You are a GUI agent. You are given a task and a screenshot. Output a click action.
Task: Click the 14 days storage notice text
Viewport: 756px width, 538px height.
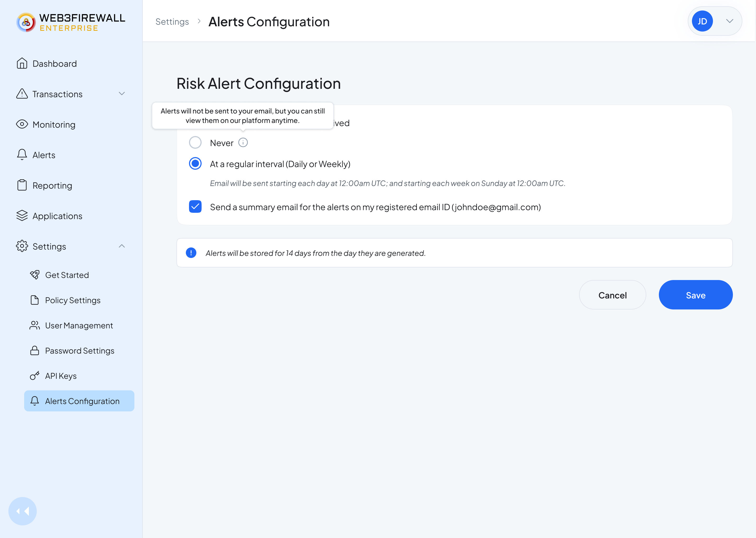[x=316, y=253]
